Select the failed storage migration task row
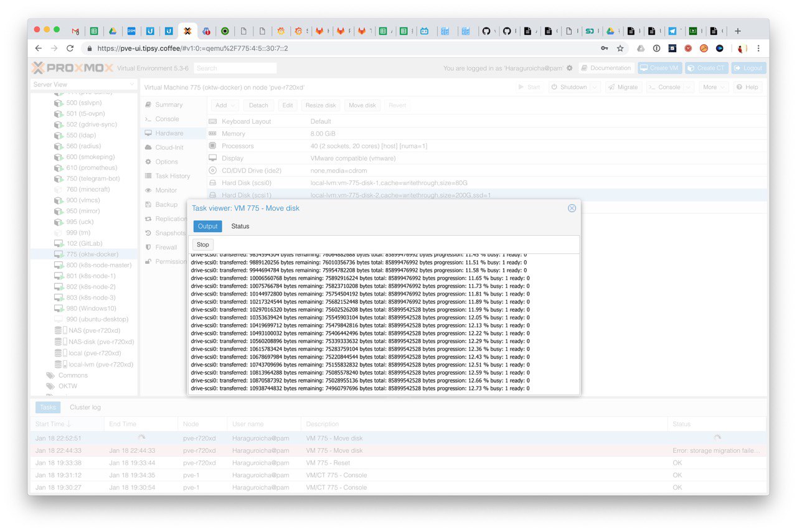 coord(398,450)
